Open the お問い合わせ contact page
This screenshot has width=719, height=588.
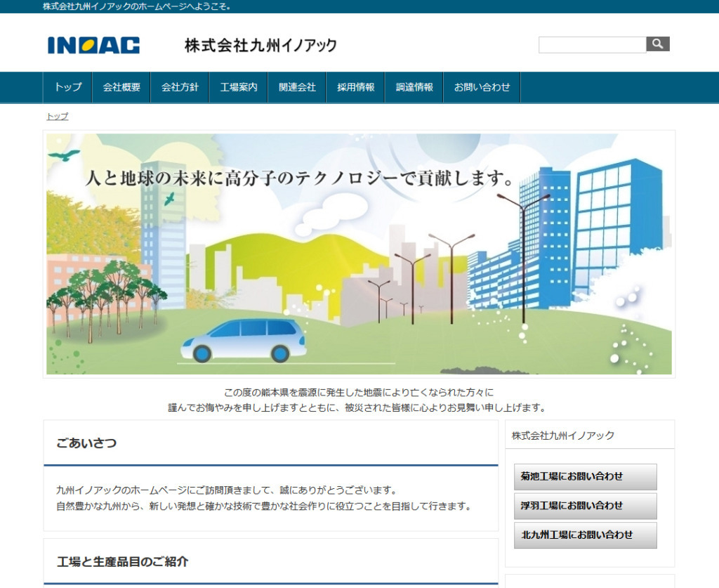click(x=482, y=87)
